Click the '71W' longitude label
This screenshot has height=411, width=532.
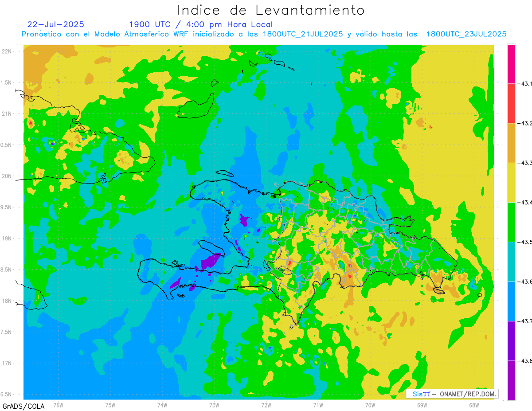click(x=318, y=405)
